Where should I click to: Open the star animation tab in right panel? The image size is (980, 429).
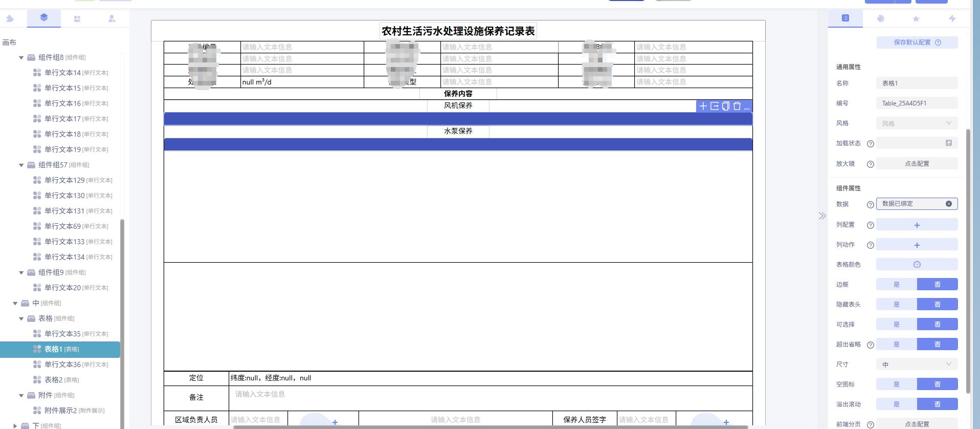click(x=916, y=19)
